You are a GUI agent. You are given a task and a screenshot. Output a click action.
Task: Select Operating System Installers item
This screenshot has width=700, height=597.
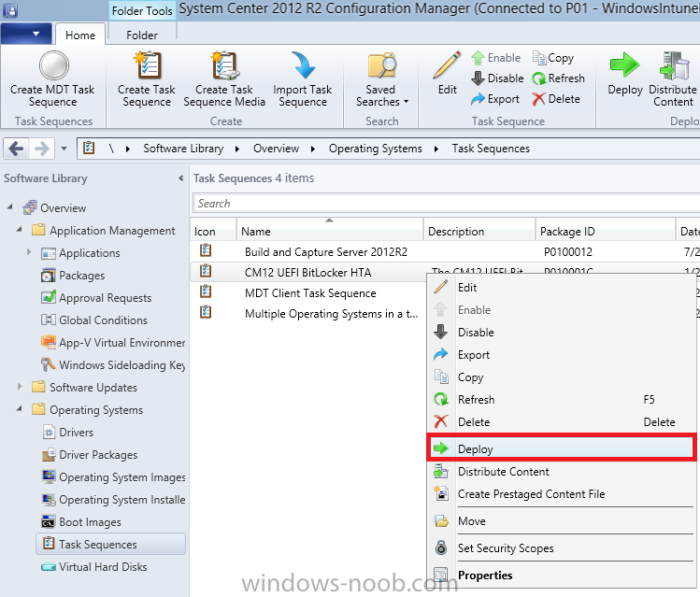(x=113, y=499)
